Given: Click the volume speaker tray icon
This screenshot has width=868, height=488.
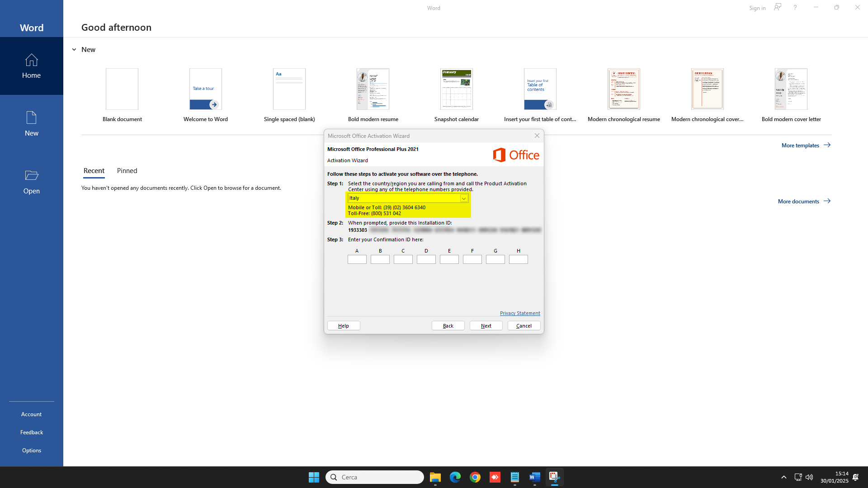Looking at the screenshot, I should tap(809, 477).
